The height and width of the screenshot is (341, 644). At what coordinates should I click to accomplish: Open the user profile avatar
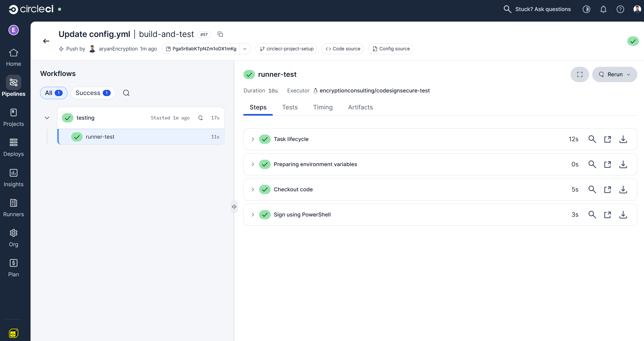[637, 9]
